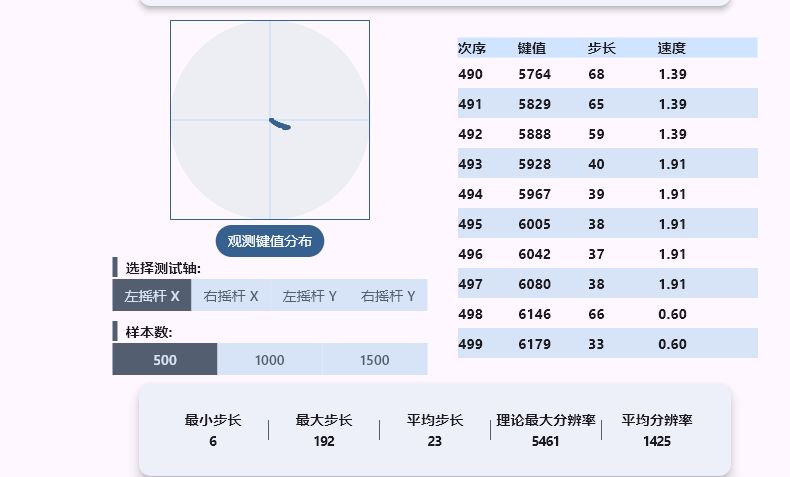Click key value 5888
The width and height of the screenshot is (790, 477).
click(x=535, y=134)
